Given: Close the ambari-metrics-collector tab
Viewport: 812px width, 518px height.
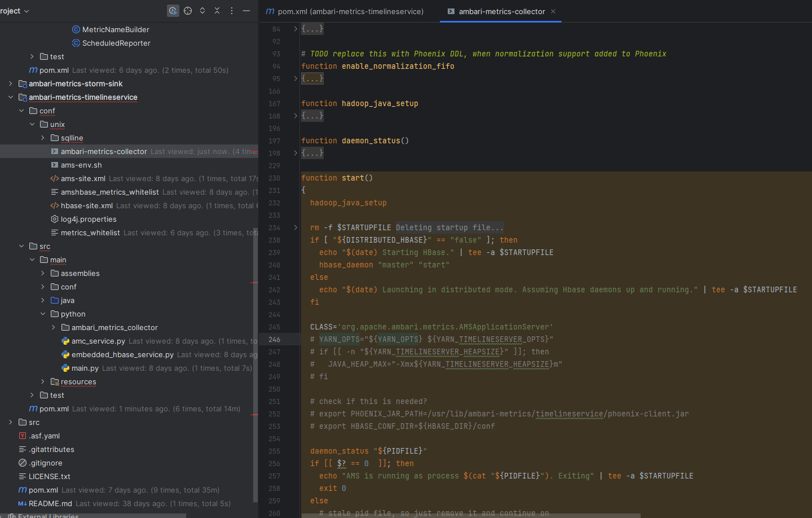Looking at the screenshot, I should pyautogui.click(x=553, y=11).
